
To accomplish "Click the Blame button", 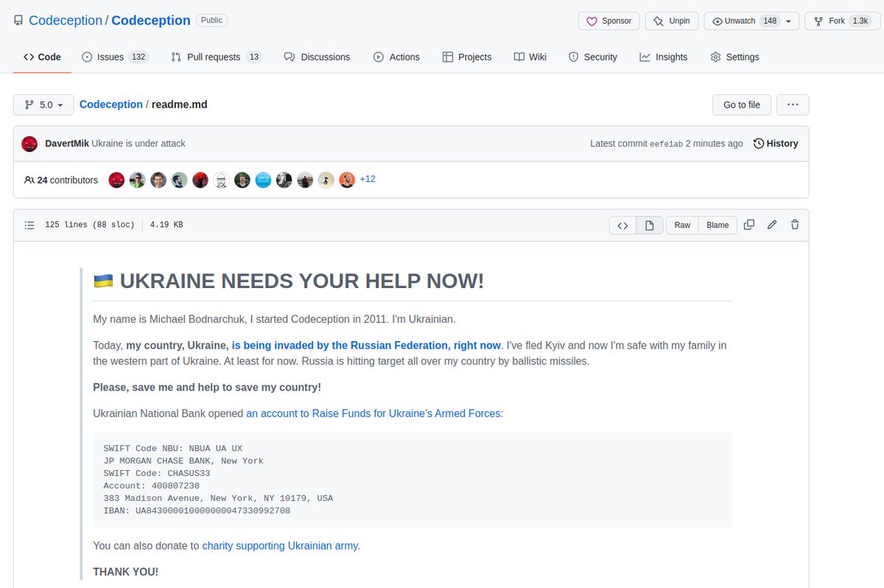I will click(718, 225).
